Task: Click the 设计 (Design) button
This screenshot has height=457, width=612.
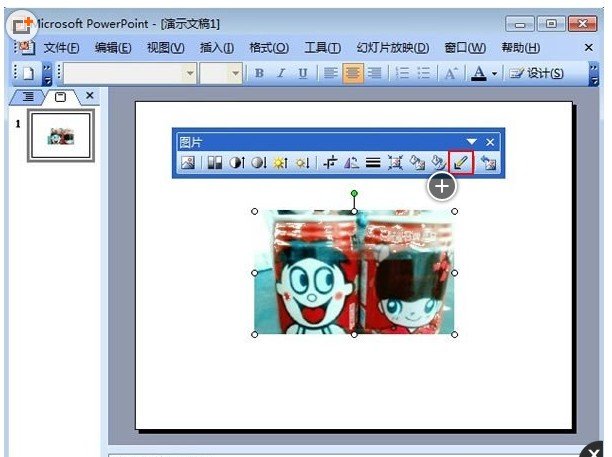Action: 536,73
